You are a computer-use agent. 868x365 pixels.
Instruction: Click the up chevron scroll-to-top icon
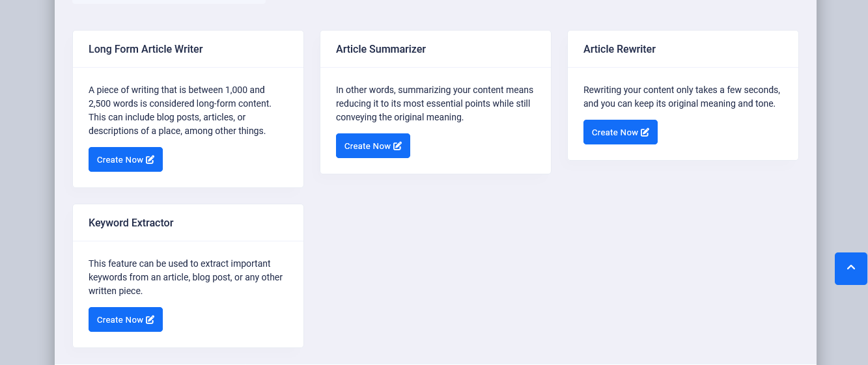tap(851, 268)
